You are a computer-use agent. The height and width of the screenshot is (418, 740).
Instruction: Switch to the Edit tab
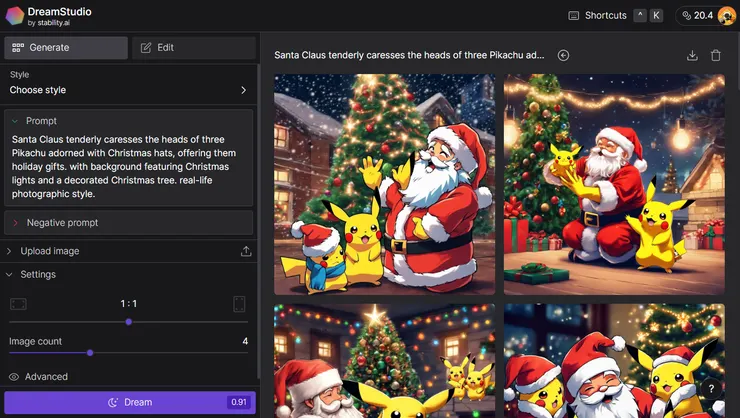(x=194, y=48)
